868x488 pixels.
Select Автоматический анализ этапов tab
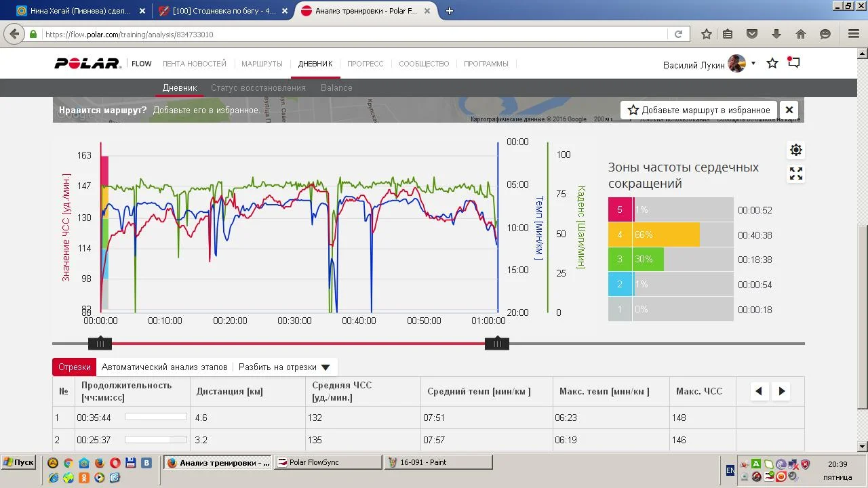tap(164, 367)
